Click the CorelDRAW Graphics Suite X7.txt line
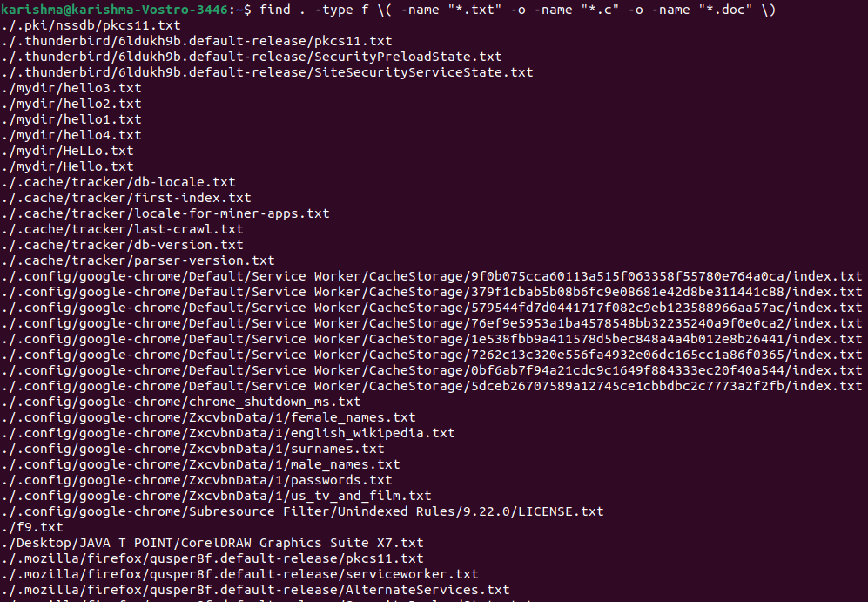Viewport: 868px width, 602px height. (212, 543)
